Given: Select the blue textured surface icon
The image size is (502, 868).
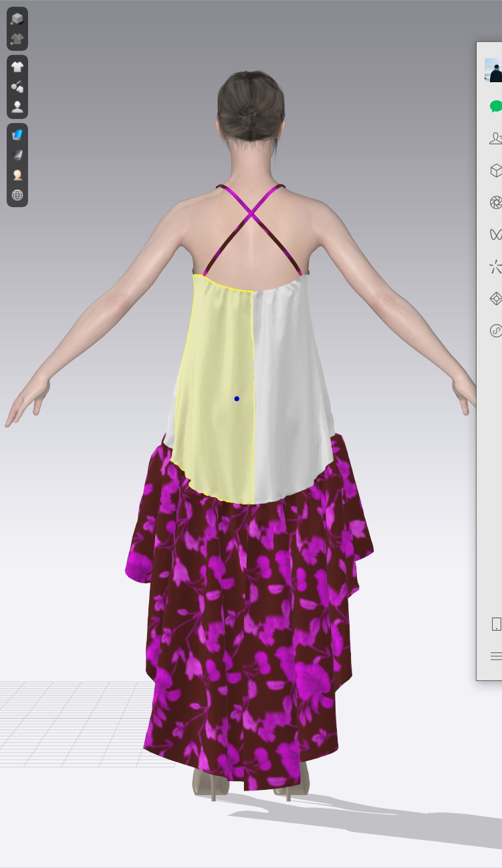Looking at the screenshot, I should click(x=17, y=134).
